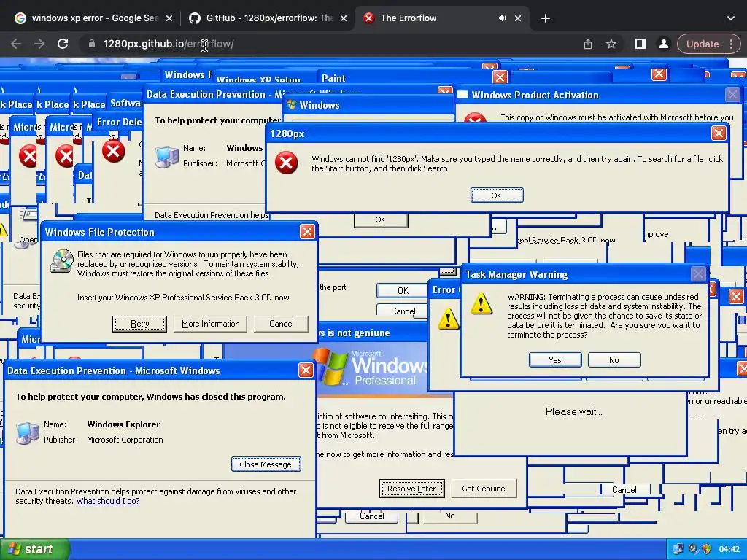
Task: Click the 'Please wait...' text
Action: [x=574, y=411]
